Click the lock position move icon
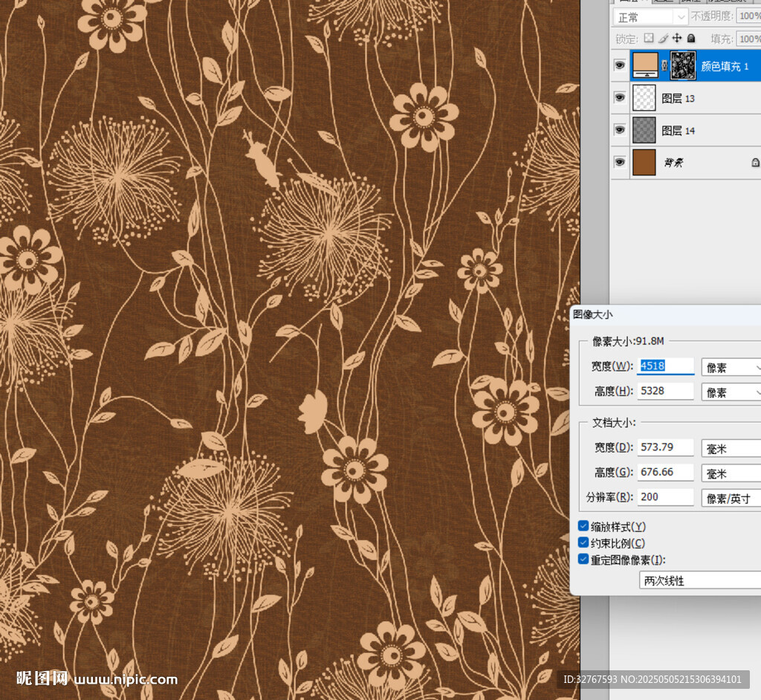Screen dimensions: 761x700 tap(677, 38)
